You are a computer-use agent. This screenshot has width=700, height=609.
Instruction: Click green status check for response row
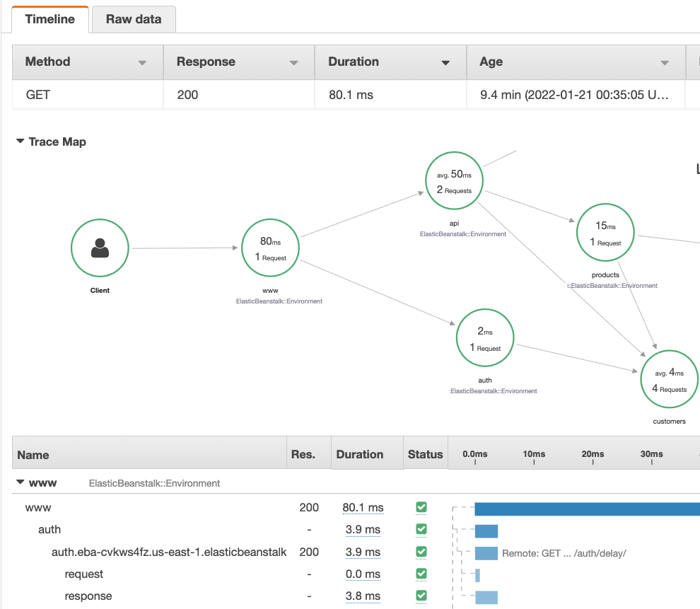click(421, 596)
